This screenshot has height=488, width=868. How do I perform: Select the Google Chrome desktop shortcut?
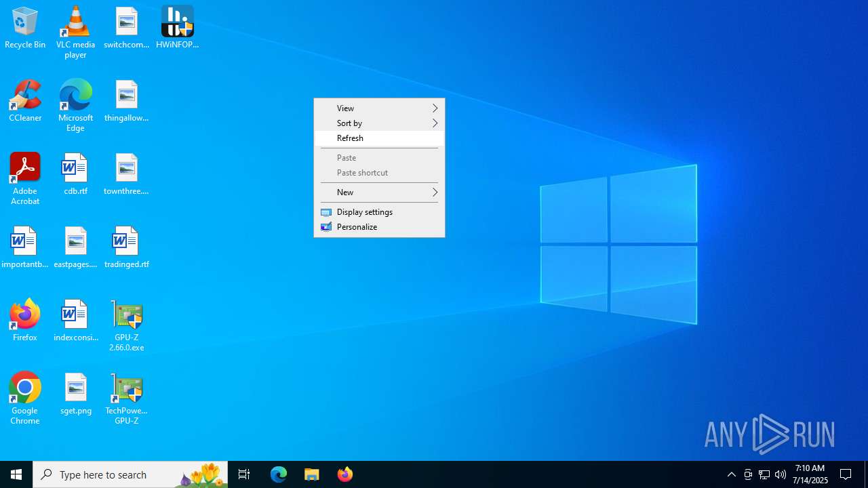pos(25,399)
